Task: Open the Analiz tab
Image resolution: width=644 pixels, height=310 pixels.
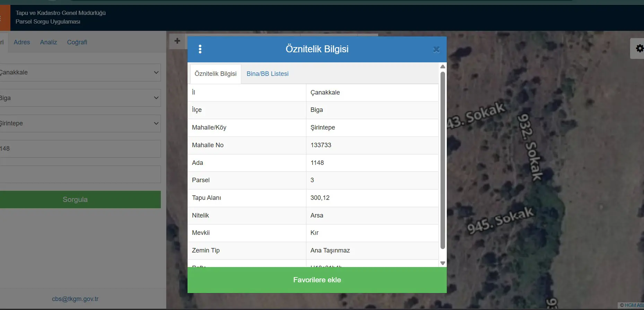Action: 49,42
